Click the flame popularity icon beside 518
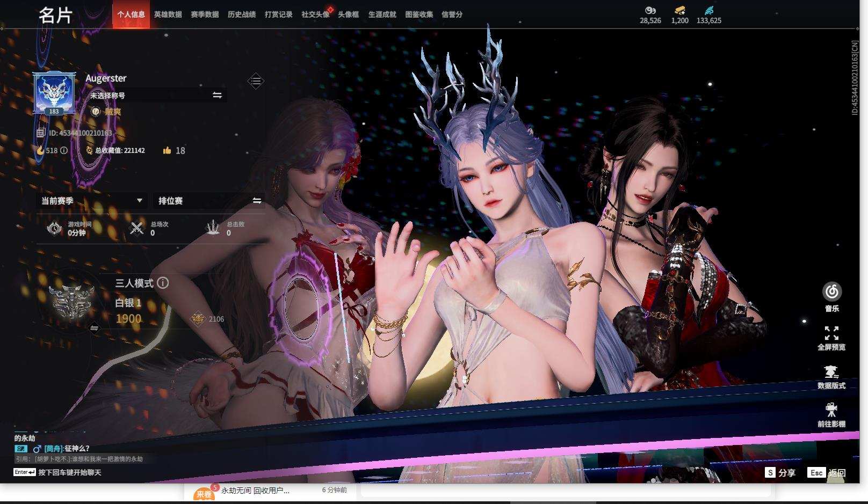This screenshot has width=868, height=504. tap(40, 150)
